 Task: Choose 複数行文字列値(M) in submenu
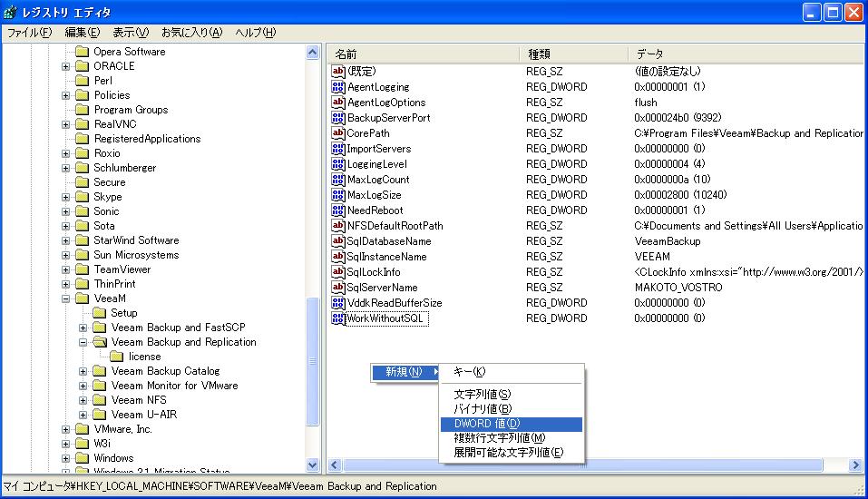(x=512, y=438)
